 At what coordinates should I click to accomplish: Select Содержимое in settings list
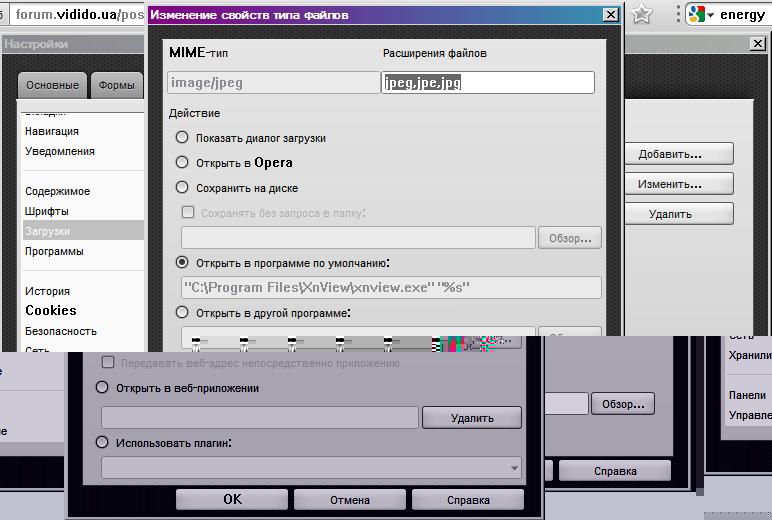pos(58,191)
